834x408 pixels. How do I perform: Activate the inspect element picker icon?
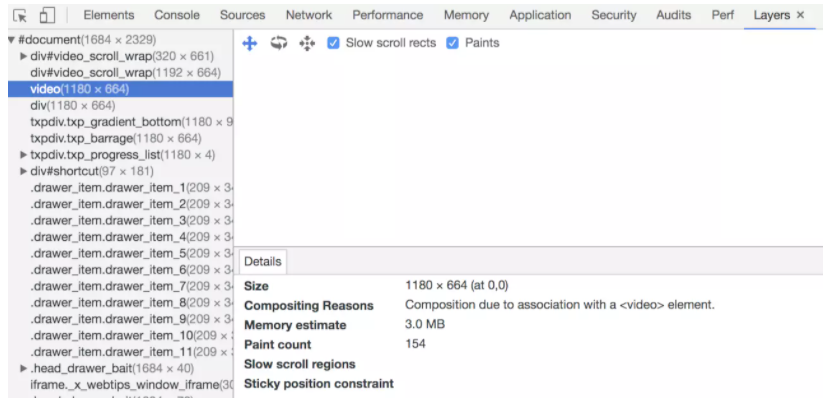pos(20,16)
